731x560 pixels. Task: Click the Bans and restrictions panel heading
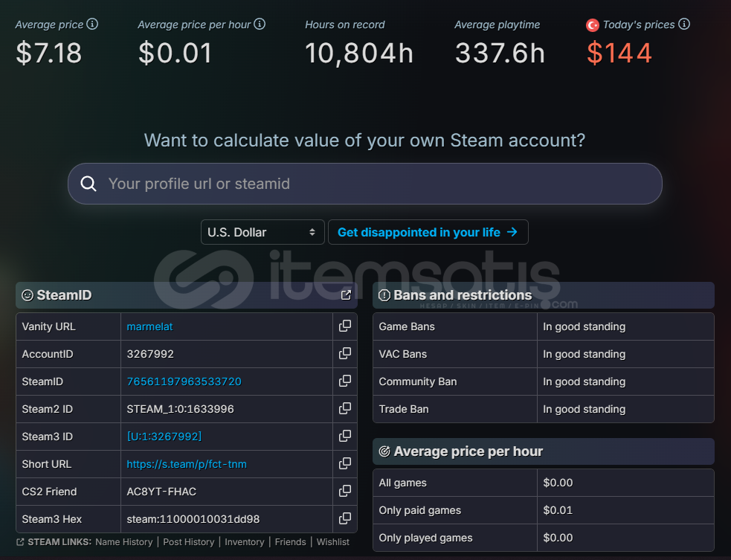coord(463,295)
